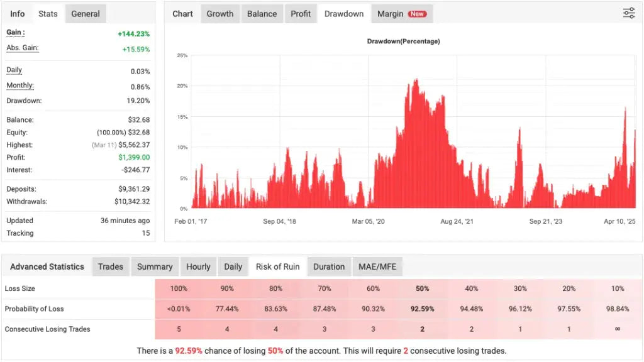The width and height of the screenshot is (644, 362).
Task: Open the Daily statistics tab
Action: click(233, 266)
